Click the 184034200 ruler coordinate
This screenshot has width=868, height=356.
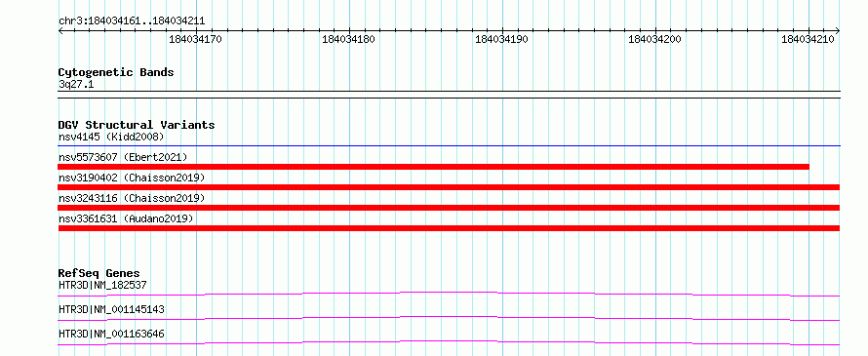pyautogui.click(x=655, y=40)
